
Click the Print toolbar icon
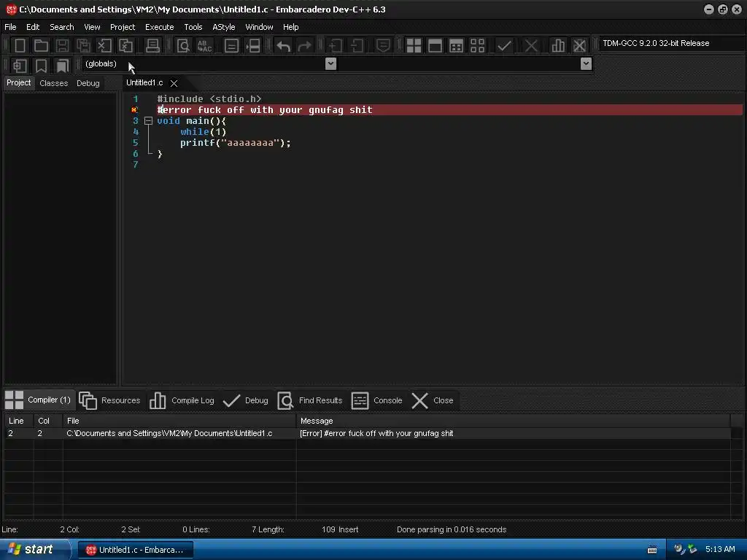coord(152,46)
